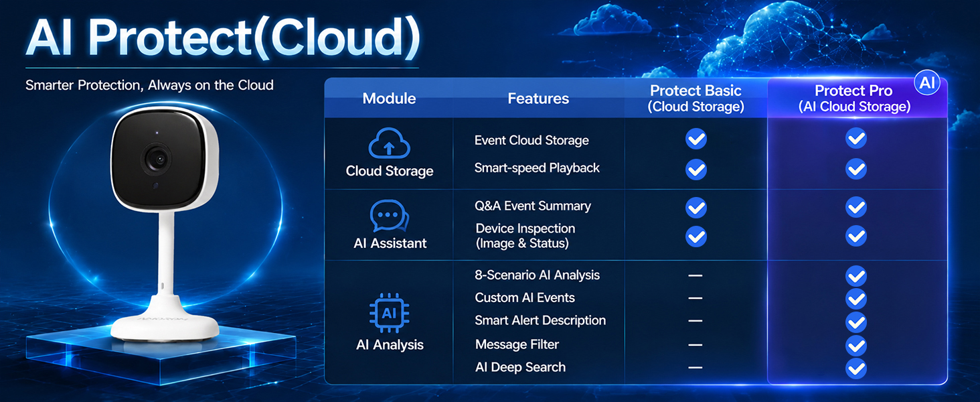Click Protect Pro checkmark for Smart Alert Description
This screenshot has height=402, width=980.
[856, 322]
